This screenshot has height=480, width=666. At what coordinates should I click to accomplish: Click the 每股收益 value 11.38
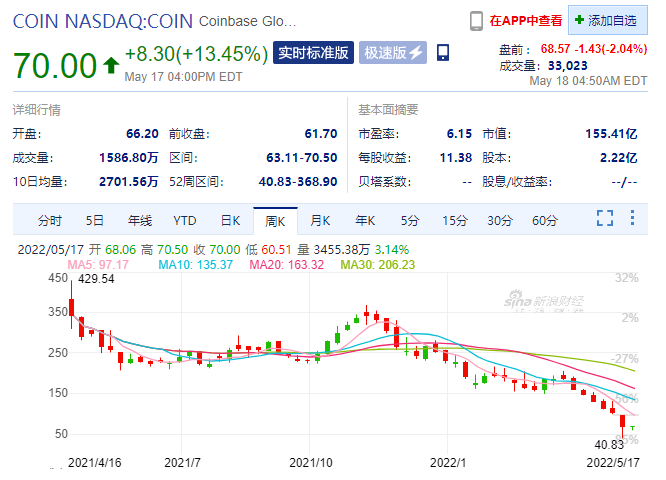(x=456, y=158)
